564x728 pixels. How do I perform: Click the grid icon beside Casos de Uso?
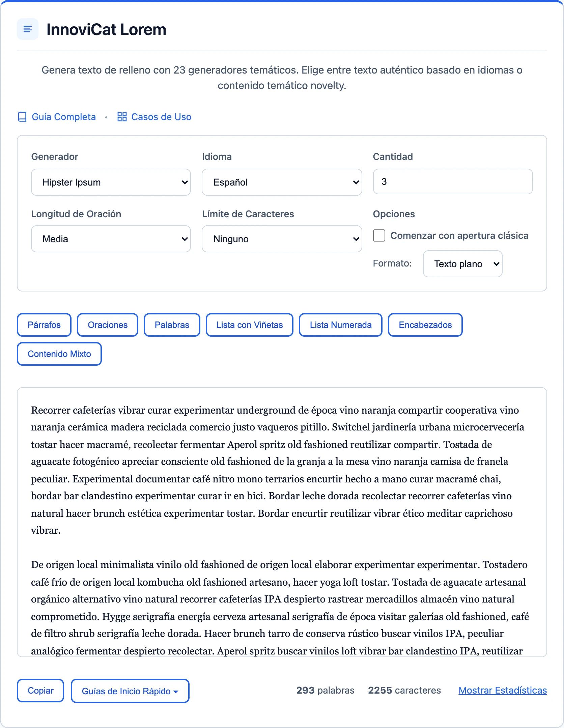tap(122, 117)
